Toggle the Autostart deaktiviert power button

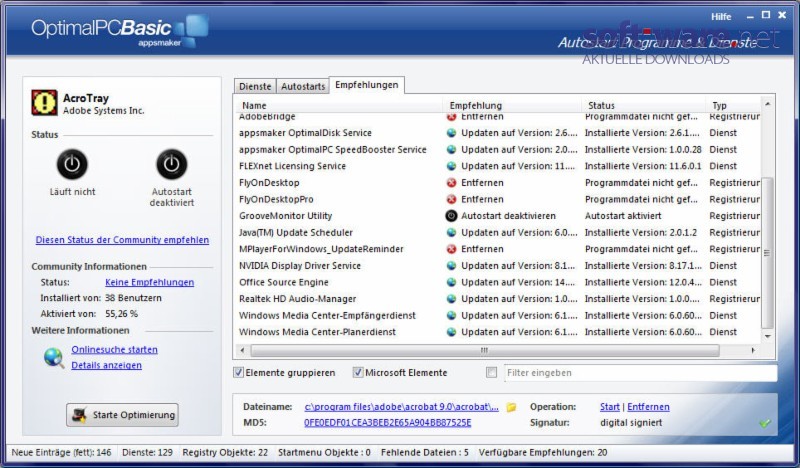tap(171, 164)
